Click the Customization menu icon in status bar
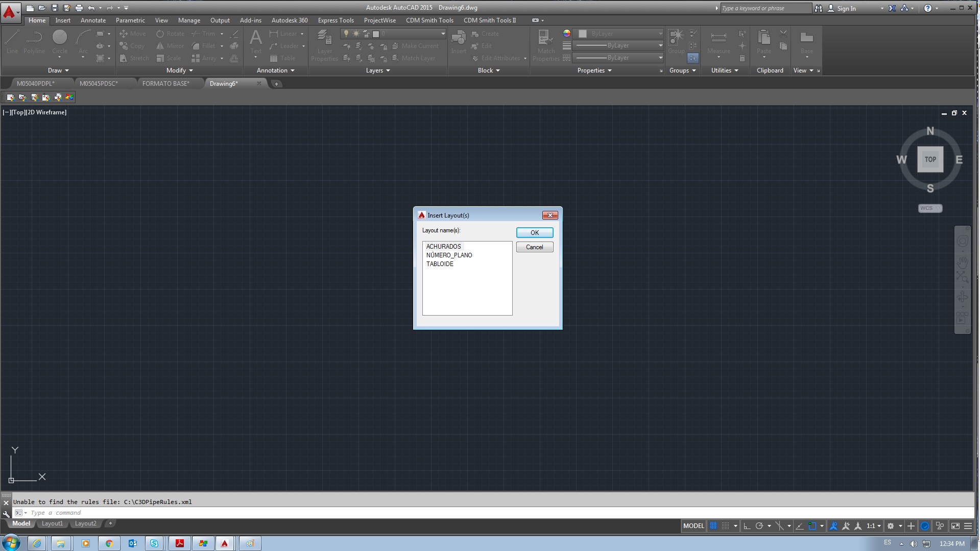 tap(968, 526)
